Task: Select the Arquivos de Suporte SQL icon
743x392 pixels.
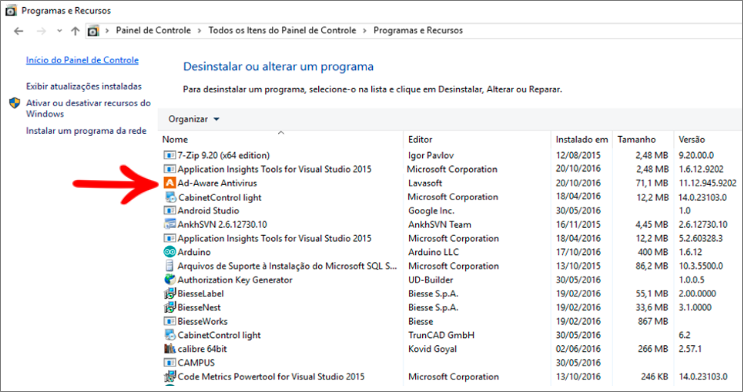Action: pyautogui.click(x=169, y=265)
